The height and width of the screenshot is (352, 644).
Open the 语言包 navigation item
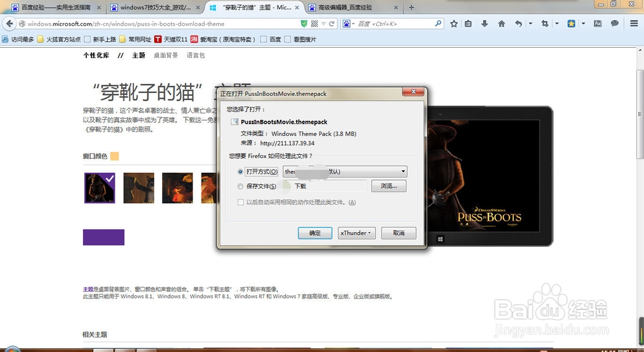196,55
